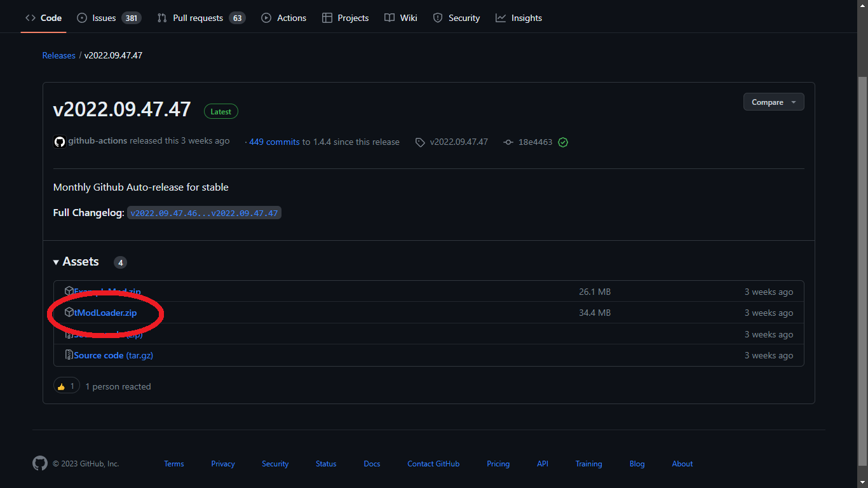Open the Wiki tab
Screen dimensions: 868x488
(x=401, y=18)
